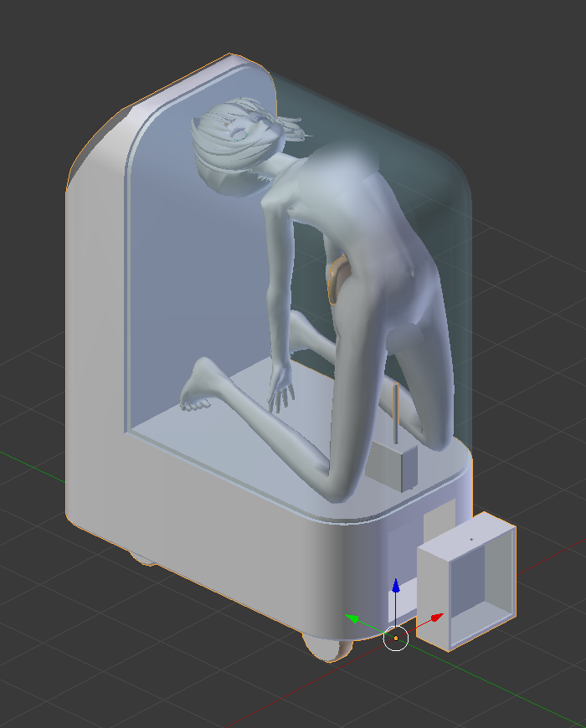Click the blue Z-axis gizmo arrow
Image resolution: width=586 pixels, height=728 pixels.
click(396, 586)
